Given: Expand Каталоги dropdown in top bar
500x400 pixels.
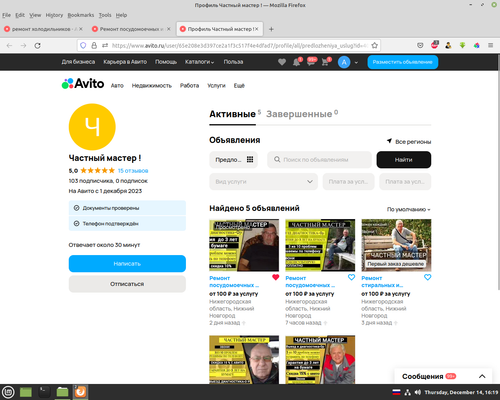Looking at the screenshot, I should (x=199, y=62).
